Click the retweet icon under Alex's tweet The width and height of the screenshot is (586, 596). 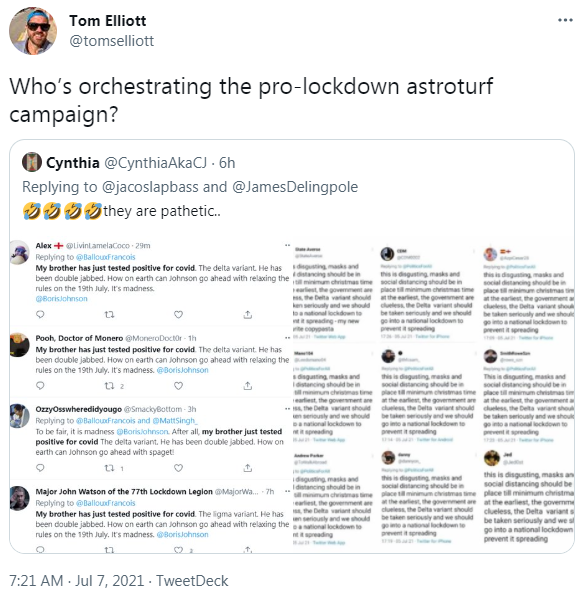point(109,314)
